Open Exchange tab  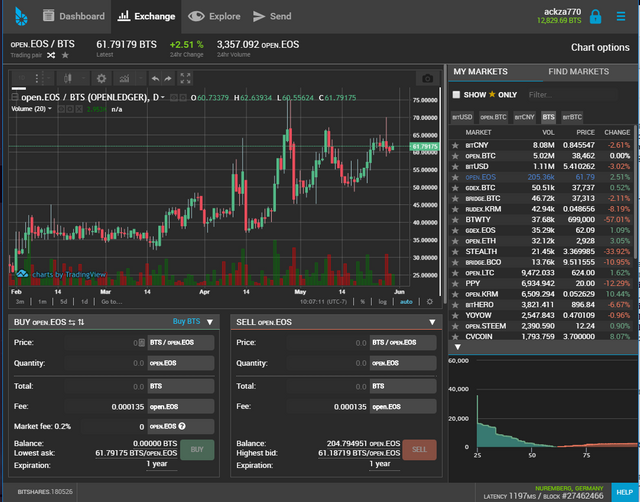(146, 16)
